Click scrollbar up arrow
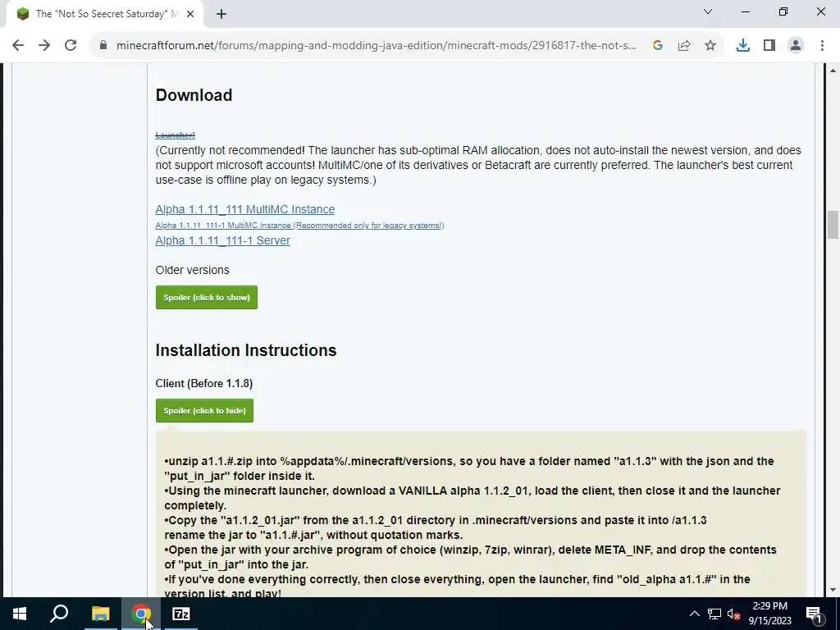 [x=833, y=71]
